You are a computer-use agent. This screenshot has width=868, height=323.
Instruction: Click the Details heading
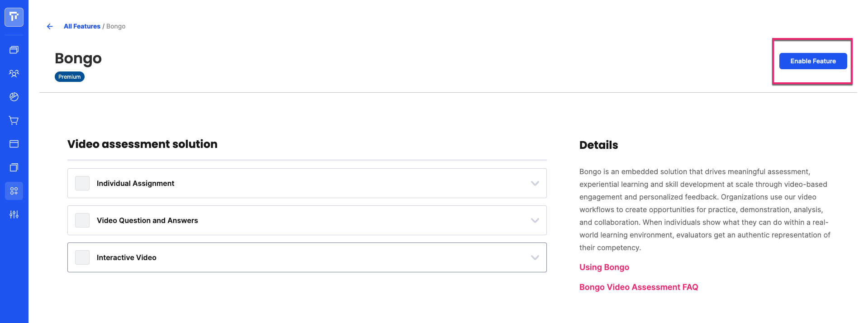point(598,145)
